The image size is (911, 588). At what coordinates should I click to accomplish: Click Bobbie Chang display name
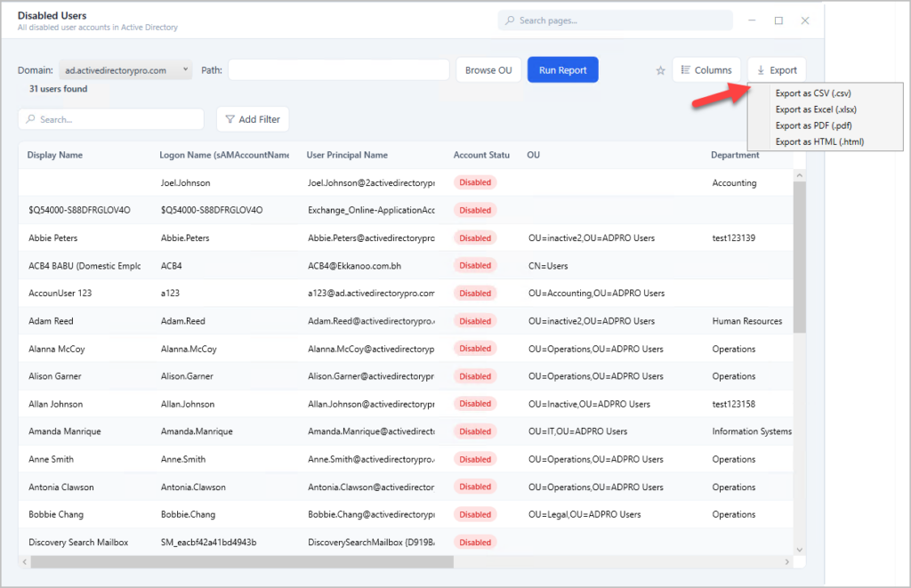pyautogui.click(x=56, y=515)
